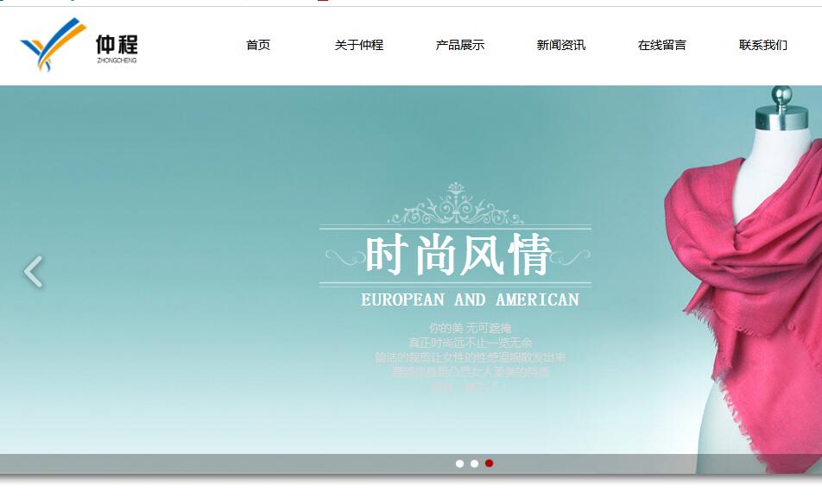Open 产品展示 in the navigation bar
Viewport: 822px width, 504px height.
(460, 45)
